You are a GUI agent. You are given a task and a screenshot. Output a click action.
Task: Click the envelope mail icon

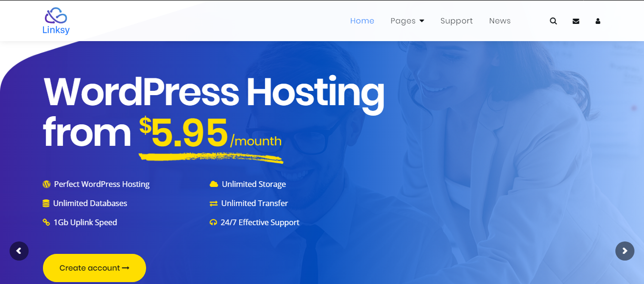576,21
